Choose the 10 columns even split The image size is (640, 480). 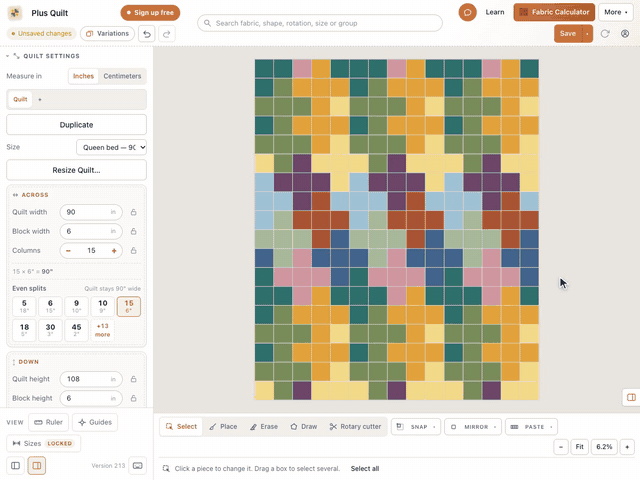(102, 307)
